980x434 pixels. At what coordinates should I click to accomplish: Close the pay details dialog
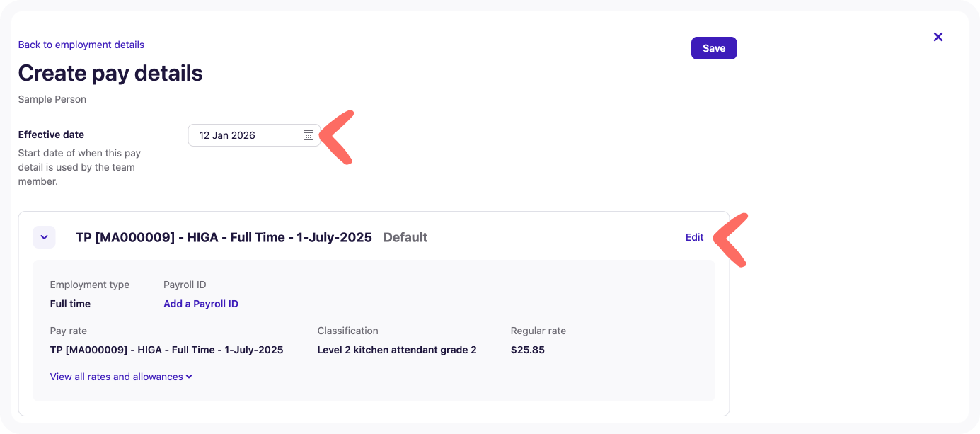(938, 37)
